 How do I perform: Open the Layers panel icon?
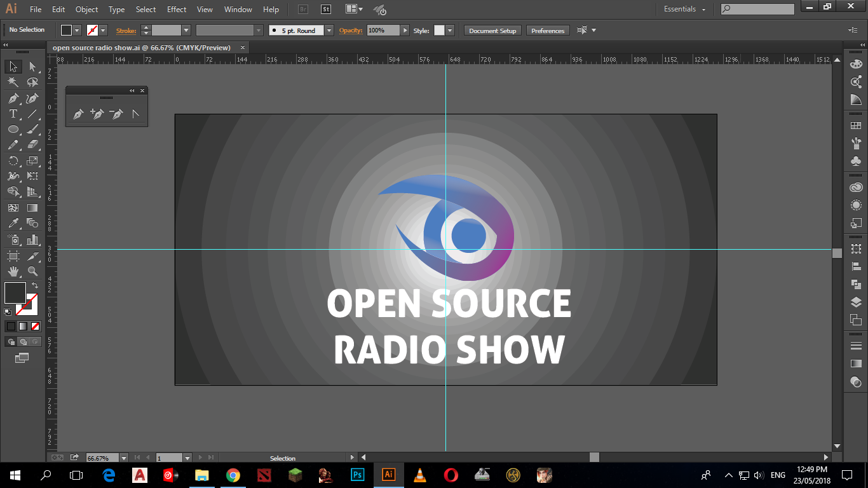(x=856, y=302)
